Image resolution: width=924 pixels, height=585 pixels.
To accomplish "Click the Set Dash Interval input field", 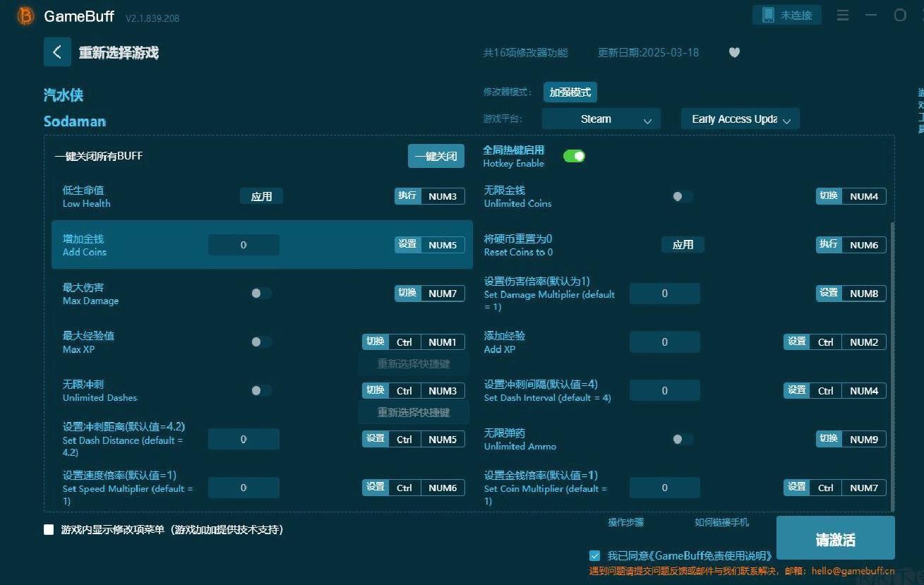I will [x=665, y=391].
